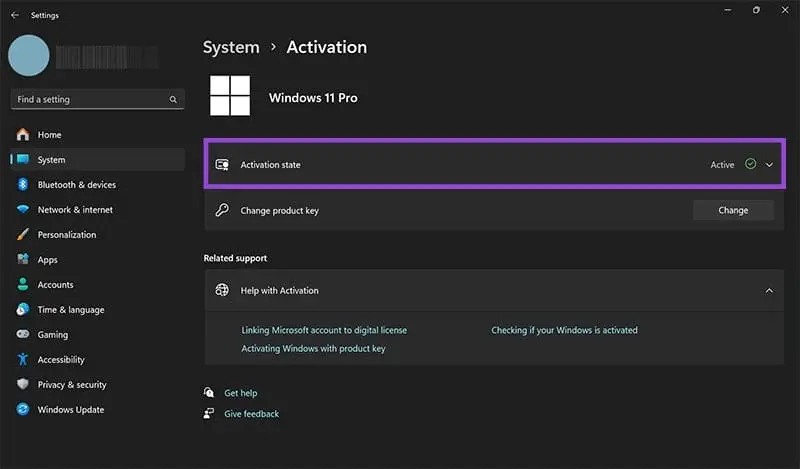Image resolution: width=800 pixels, height=469 pixels.
Task: Open the Accounts section
Action: (97, 285)
